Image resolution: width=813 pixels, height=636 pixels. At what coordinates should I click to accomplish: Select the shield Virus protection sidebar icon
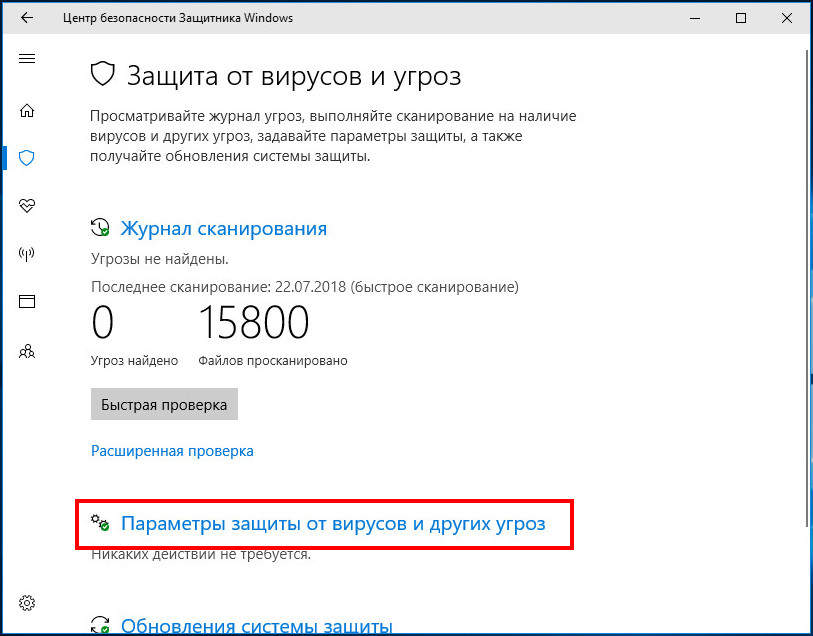26,158
